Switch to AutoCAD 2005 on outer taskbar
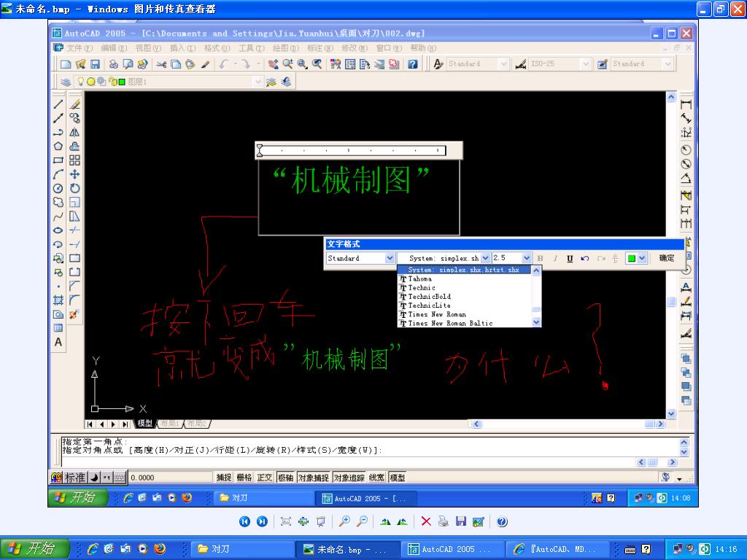This screenshot has height=560, width=747. point(452,549)
